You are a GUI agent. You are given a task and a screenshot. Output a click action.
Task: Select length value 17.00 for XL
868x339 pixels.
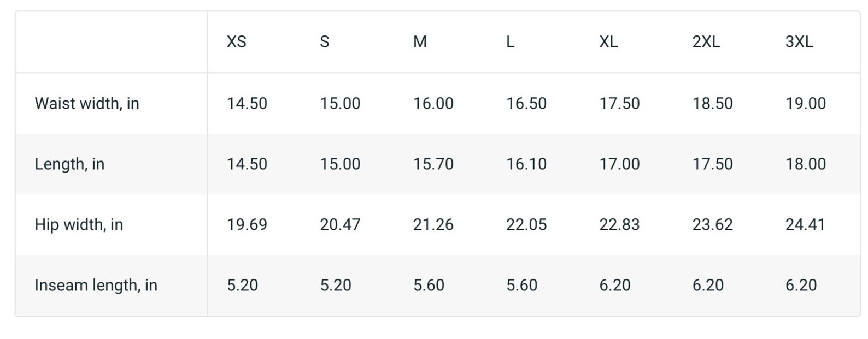tap(619, 164)
